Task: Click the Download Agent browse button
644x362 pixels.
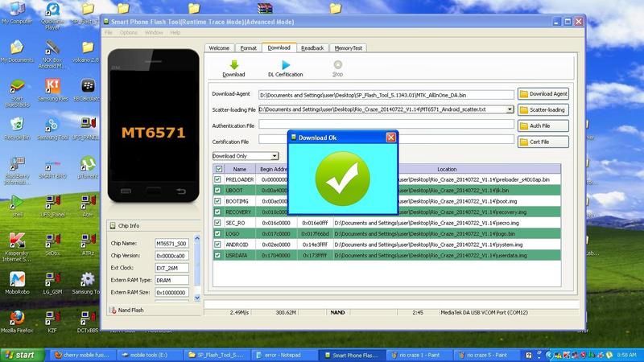Action: pyautogui.click(x=543, y=94)
